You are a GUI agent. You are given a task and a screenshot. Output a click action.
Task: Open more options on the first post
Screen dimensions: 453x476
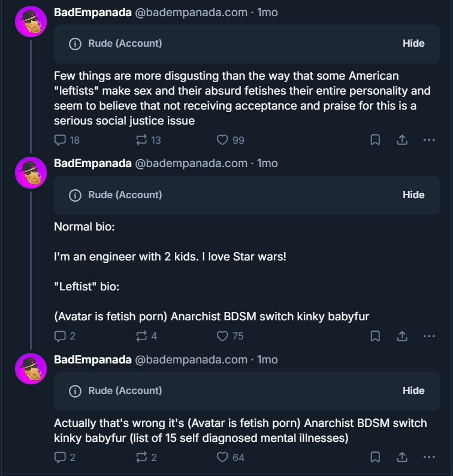(429, 140)
